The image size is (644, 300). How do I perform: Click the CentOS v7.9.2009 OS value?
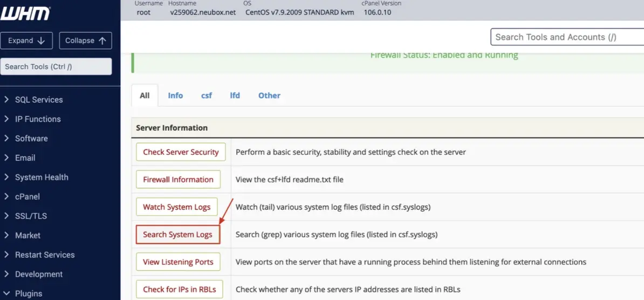pos(300,12)
